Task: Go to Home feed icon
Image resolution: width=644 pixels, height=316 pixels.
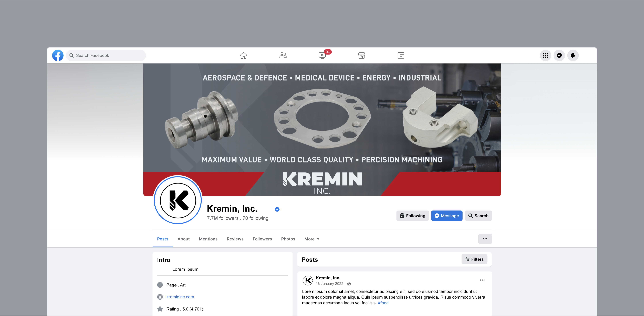Action: pos(243,56)
